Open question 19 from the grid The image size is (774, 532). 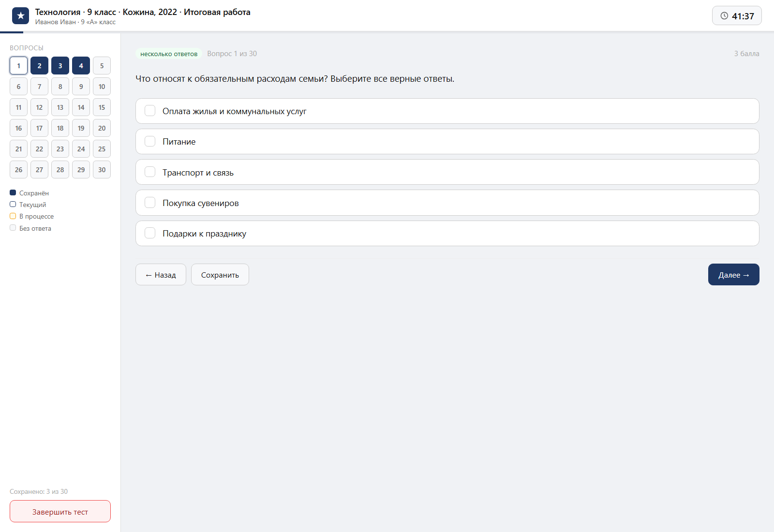pos(81,128)
